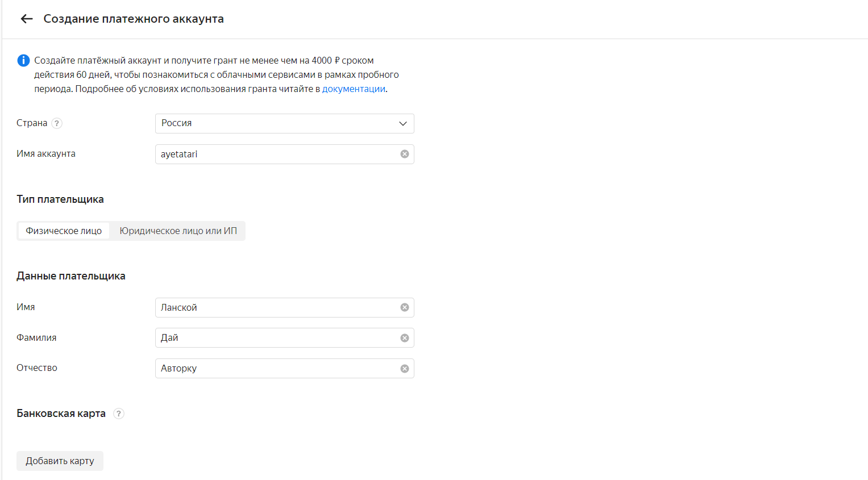
Task: Show help tooltip for Банковская карта
Action: pyautogui.click(x=118, y=414)
